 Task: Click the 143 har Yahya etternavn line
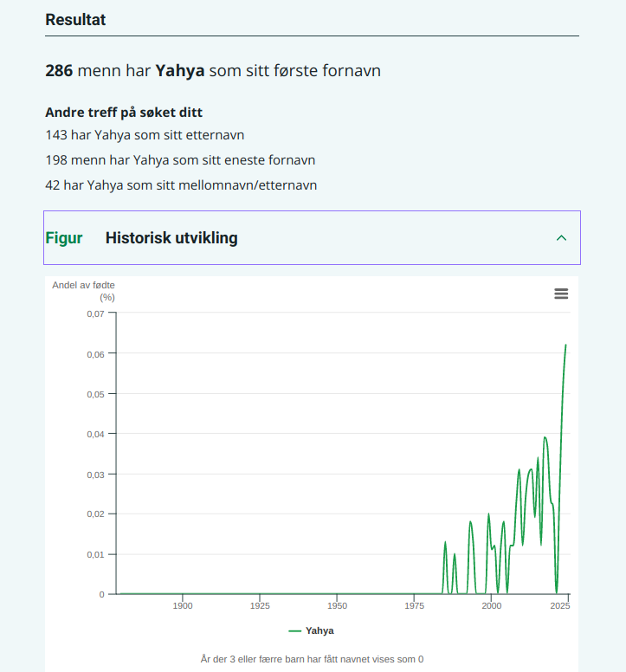click(145, 135)
